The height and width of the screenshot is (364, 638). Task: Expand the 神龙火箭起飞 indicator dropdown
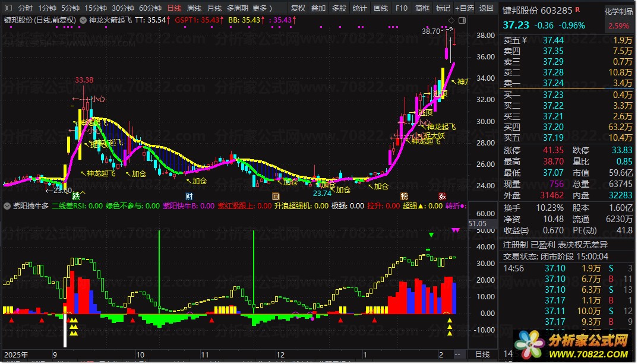tap(83, 20)
